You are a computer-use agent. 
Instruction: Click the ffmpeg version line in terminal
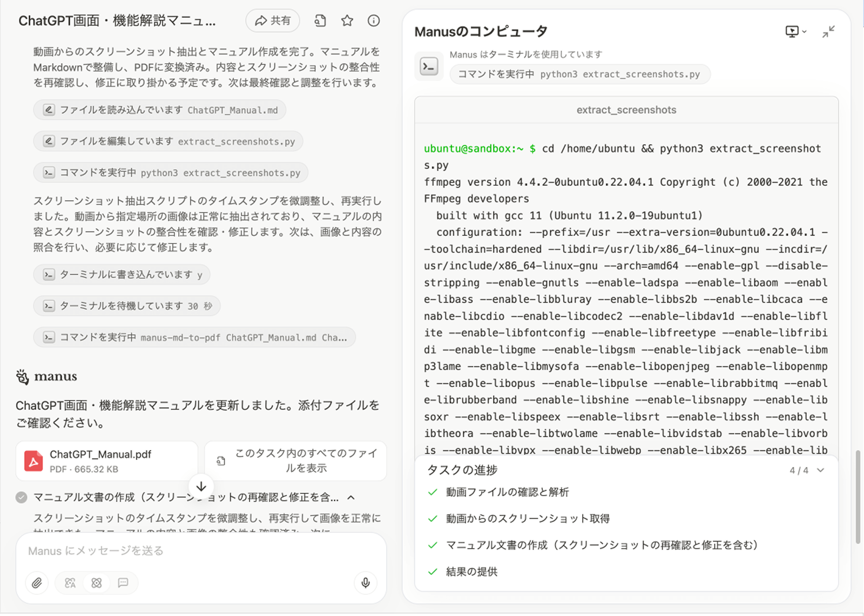tap(625, 191)
